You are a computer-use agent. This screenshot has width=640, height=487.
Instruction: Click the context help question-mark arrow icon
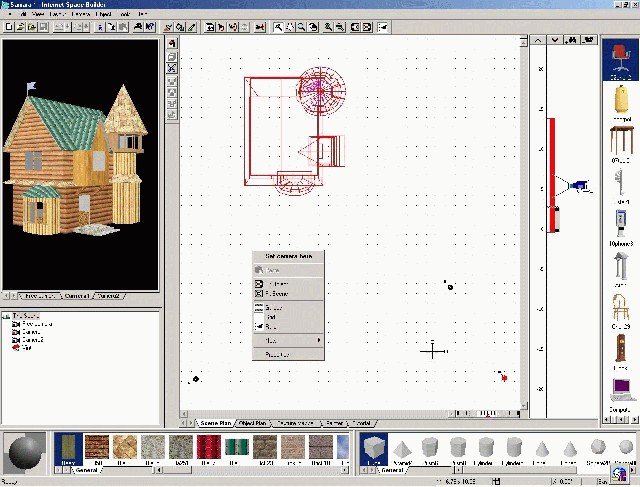150,27
